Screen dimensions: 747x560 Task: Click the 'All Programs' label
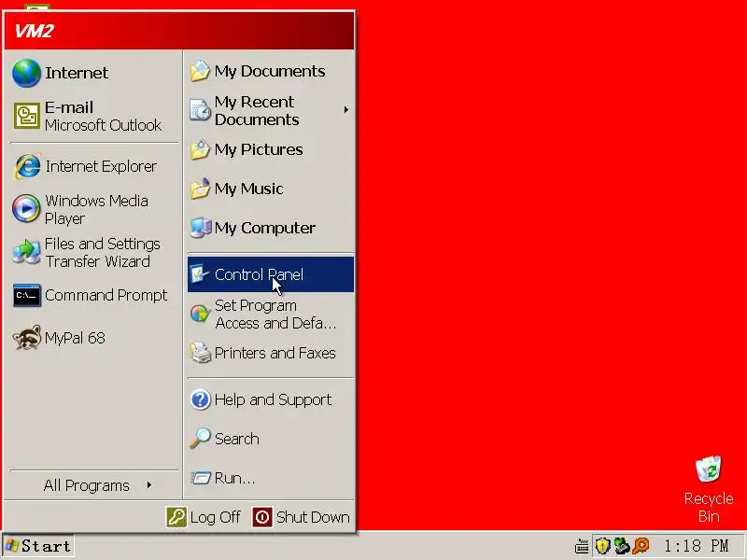(x=86, y=485)
